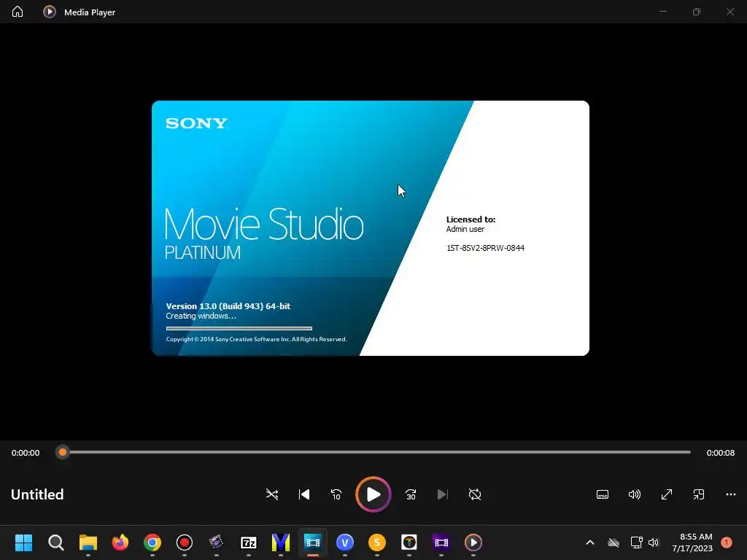The height and width of the screenshot is (560, 747).
Task: Open the purple filmstrip app in taskbar
Action: [x=441, y=542]
